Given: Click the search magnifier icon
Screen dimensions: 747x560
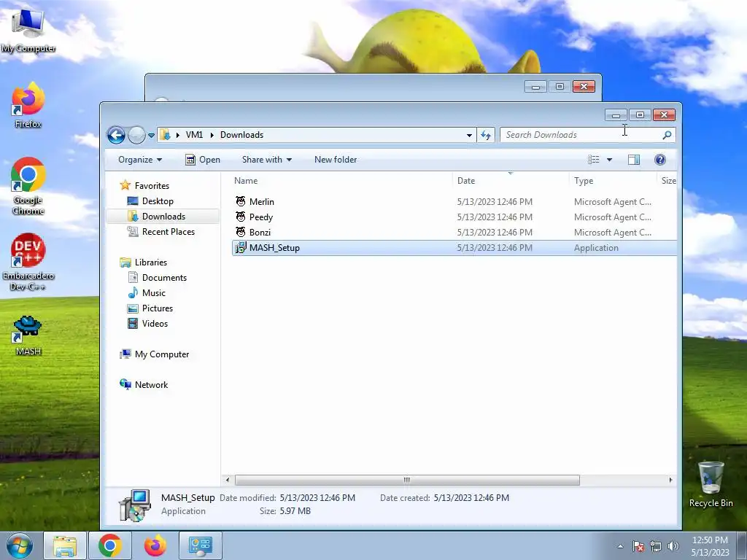Looking at the screenshot, I should (667, 135).
